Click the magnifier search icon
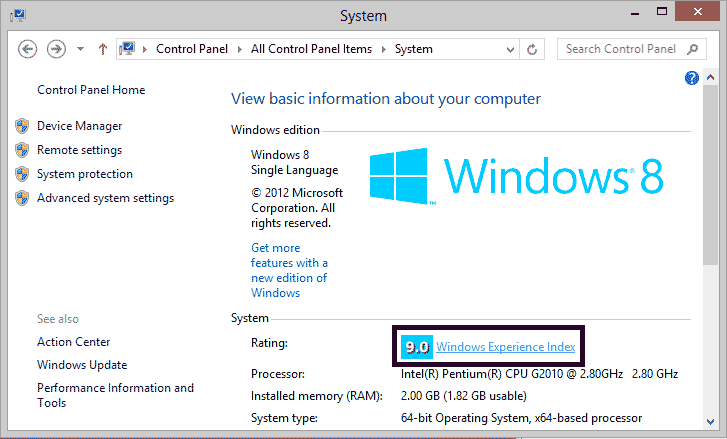This screenshot has width=727, height=439. pyautogui.click(x=692, y=49)
